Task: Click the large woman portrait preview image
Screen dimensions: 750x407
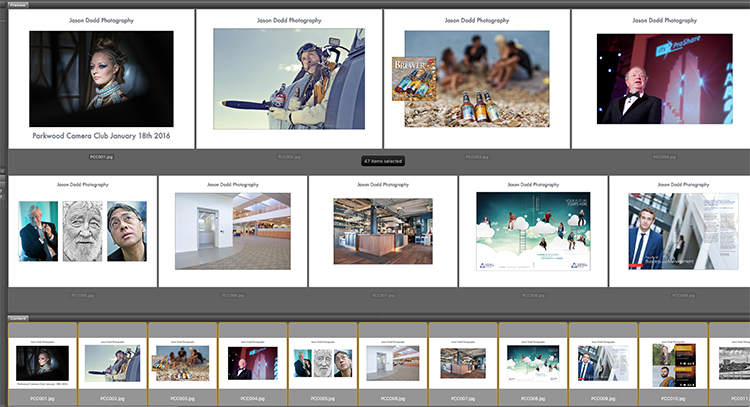Action: tap(101, 79)
